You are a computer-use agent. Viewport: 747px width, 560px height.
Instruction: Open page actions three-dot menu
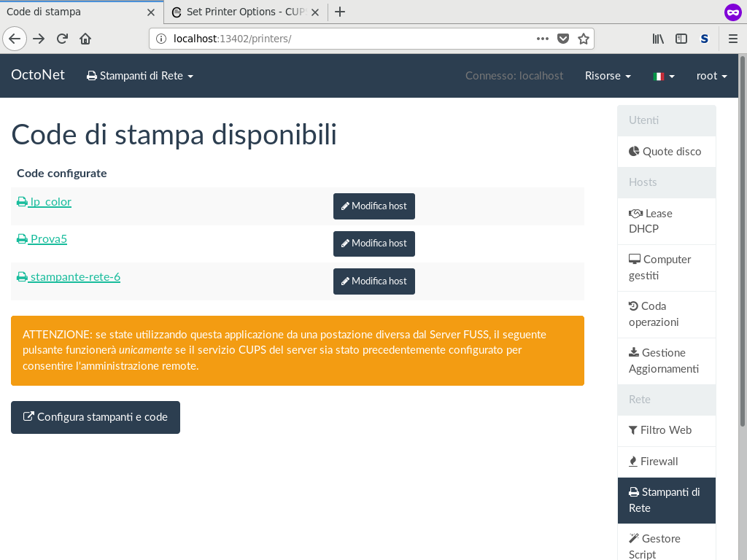(x=542, y=39)
